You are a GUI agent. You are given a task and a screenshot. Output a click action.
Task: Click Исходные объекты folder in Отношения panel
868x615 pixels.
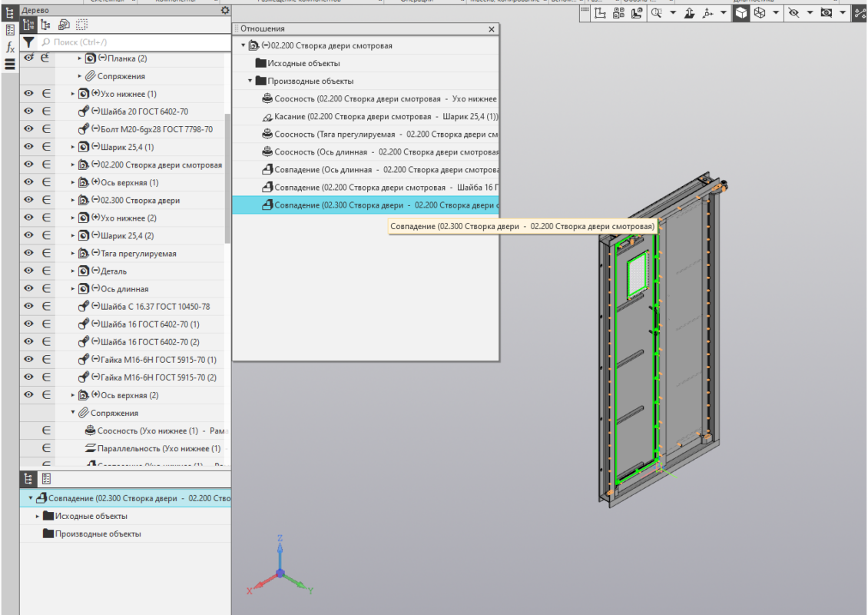[303, 63]
